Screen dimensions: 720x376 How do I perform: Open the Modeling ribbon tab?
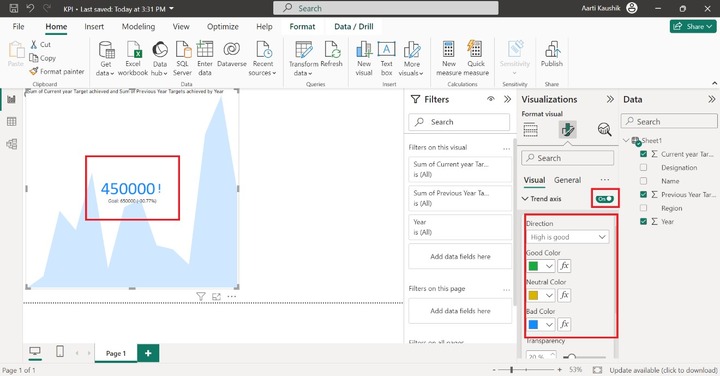[x=138, y=27]
